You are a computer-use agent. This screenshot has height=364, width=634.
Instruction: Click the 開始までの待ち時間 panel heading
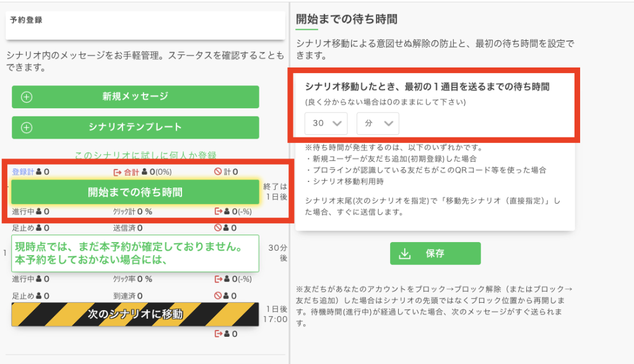pos(346,19)
